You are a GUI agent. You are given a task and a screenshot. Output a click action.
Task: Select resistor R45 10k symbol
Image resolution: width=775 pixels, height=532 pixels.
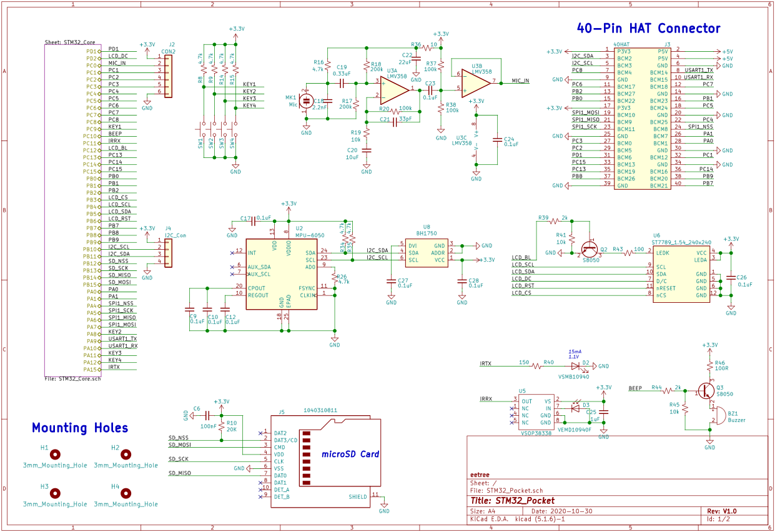click(686, 408)
